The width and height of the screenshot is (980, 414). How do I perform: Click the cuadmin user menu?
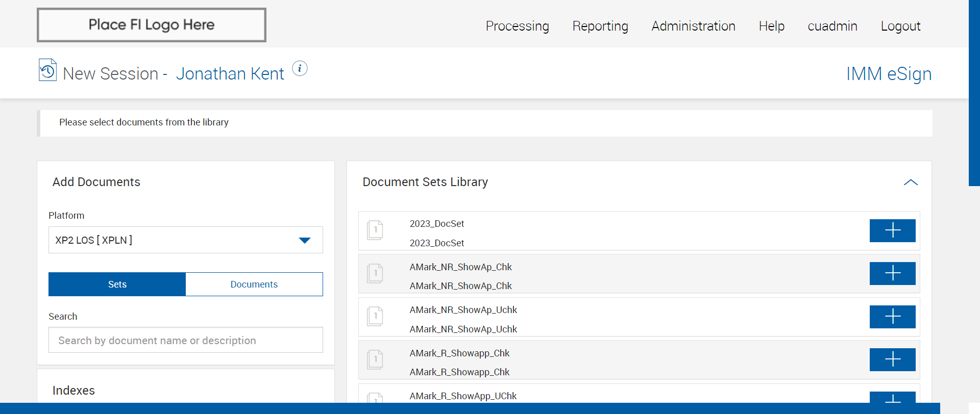(832, 26)
